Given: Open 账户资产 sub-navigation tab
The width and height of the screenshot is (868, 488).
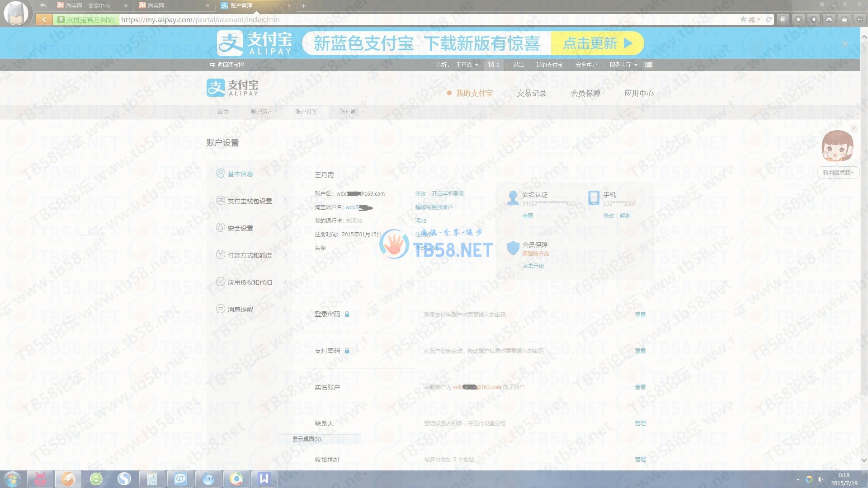Looking at the screenshot, I should point(262,112).
